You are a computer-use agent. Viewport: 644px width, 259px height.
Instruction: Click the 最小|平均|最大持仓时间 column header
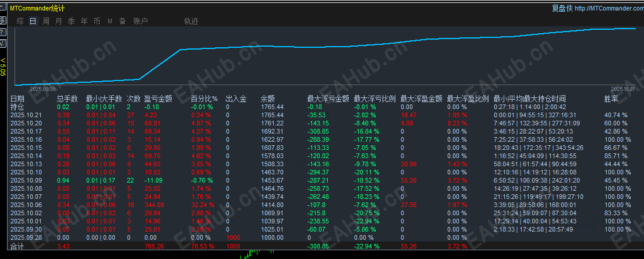coord(529,99)
